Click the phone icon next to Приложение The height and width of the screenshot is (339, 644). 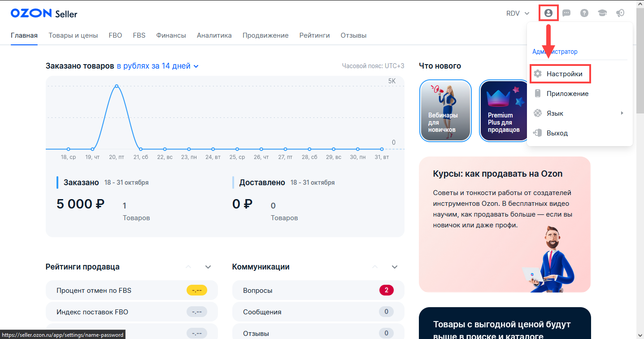[x=538, y=94]
